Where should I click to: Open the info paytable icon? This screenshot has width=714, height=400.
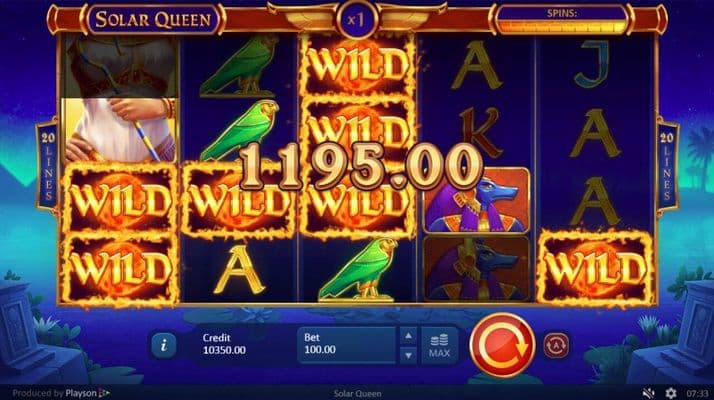tap(163, 345)
